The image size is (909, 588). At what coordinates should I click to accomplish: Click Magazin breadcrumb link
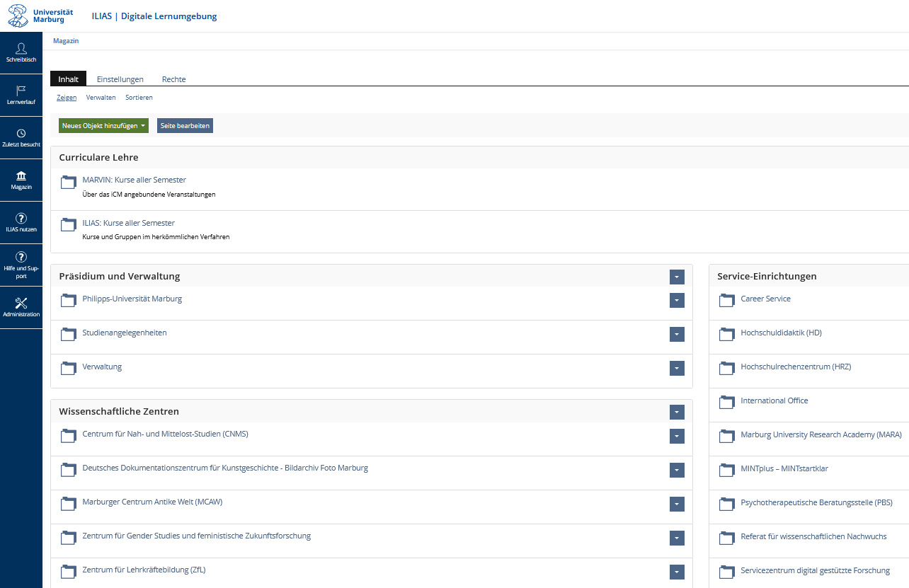pos(66,41)
